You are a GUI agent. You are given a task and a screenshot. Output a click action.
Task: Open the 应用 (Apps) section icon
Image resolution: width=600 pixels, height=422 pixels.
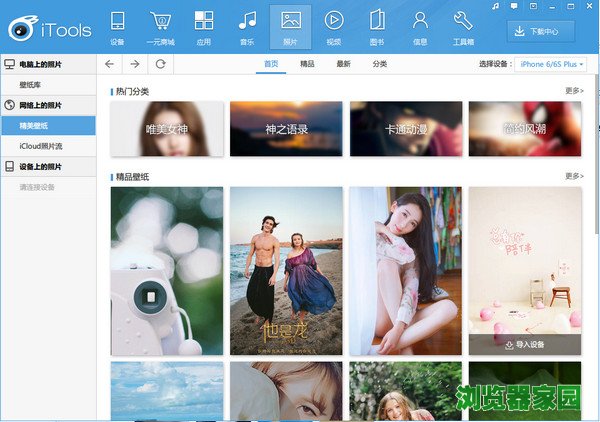click(x=203, y=25)
